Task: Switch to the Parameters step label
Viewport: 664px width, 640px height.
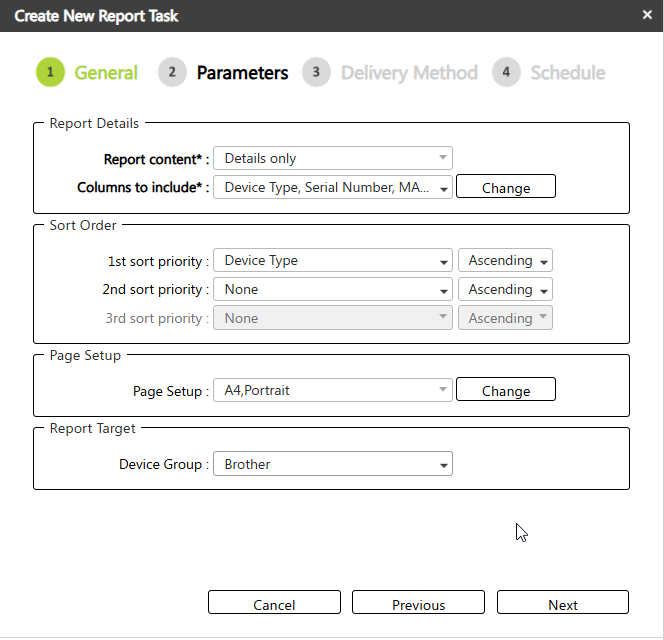Action: point(242,73)
